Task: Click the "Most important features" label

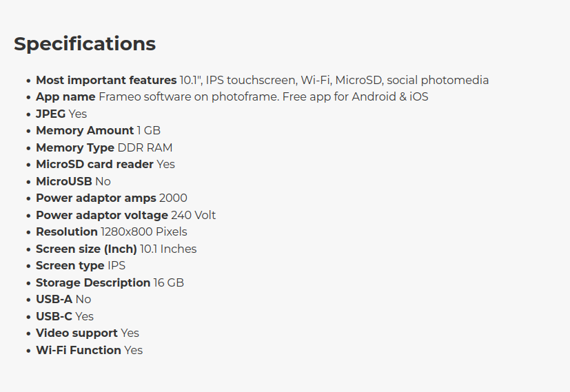Action: [x=106, y=80]
